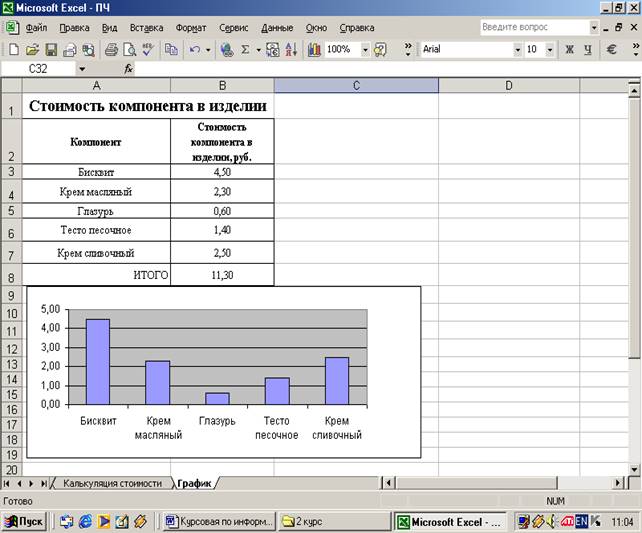
Task: Open the Формат menu
Action: tap(190, 28)
